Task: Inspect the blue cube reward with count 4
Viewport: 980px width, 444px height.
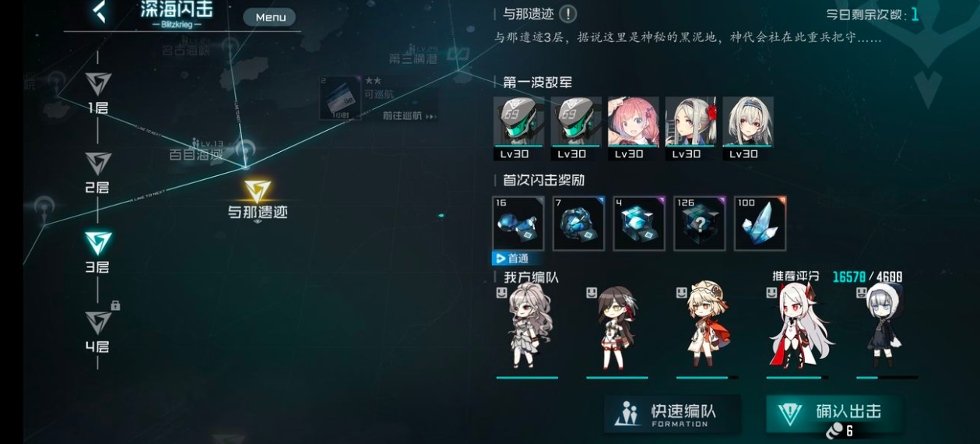Action: coord(639,224)
